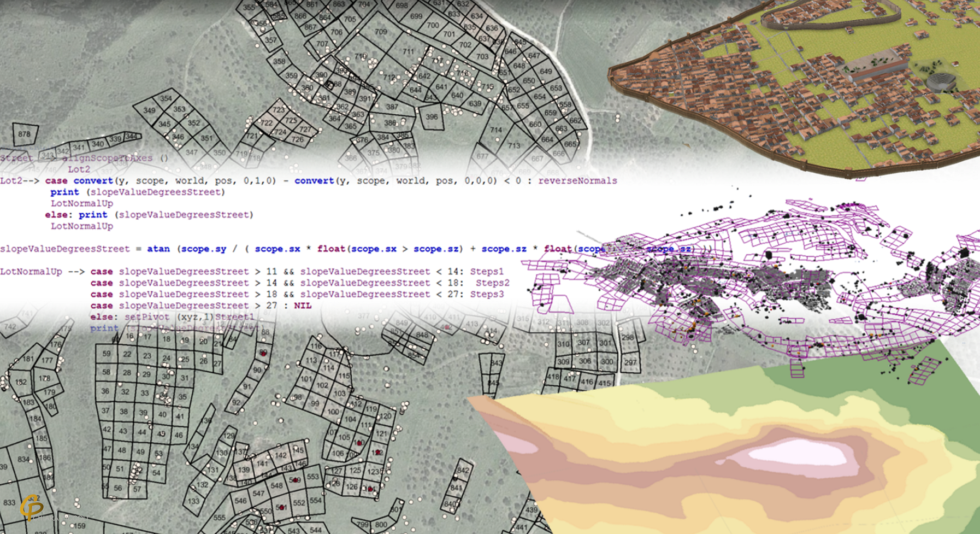Click lot number 181 on the map
The image size is (980, 534).
28,359
